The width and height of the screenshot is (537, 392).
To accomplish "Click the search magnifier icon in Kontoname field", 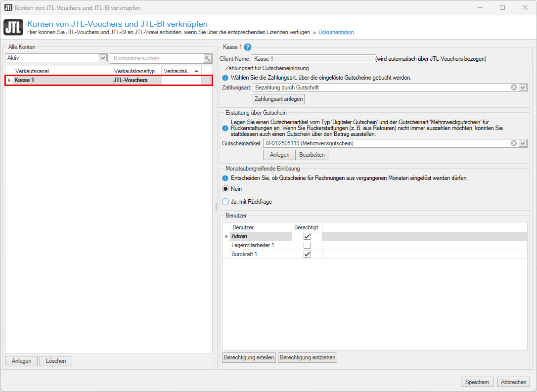I will click(208, 58).
